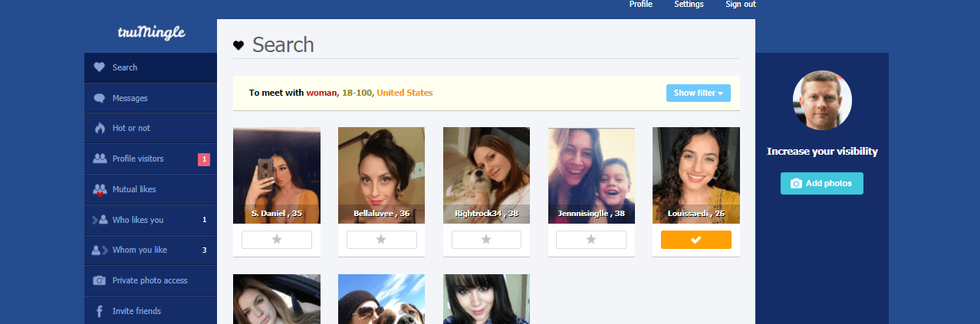View Profile visitors page
980x324 pixels.
pyautogui.click(x=151, y=159)
